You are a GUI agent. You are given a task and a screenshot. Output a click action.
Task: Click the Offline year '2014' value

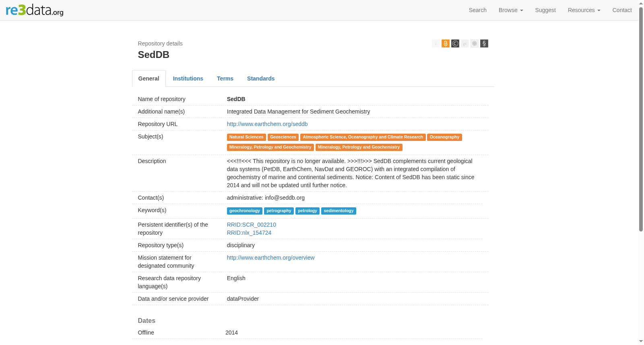[231, 333]
